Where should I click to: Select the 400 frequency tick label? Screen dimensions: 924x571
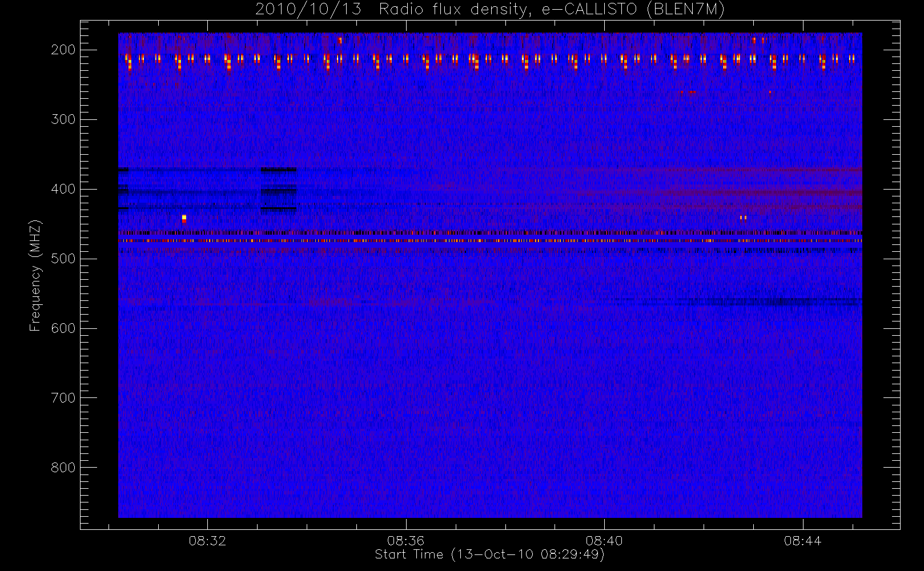click(x=63, y=189)
